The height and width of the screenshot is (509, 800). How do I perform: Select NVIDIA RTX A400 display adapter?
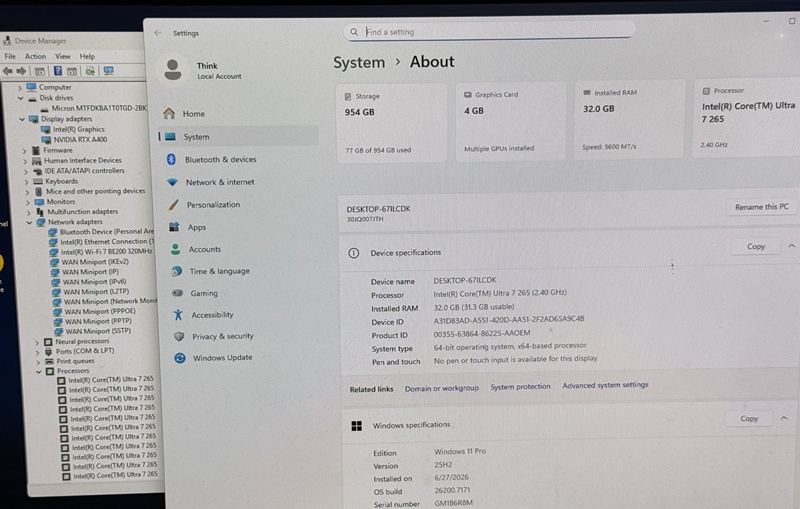[x=80, y=140]
